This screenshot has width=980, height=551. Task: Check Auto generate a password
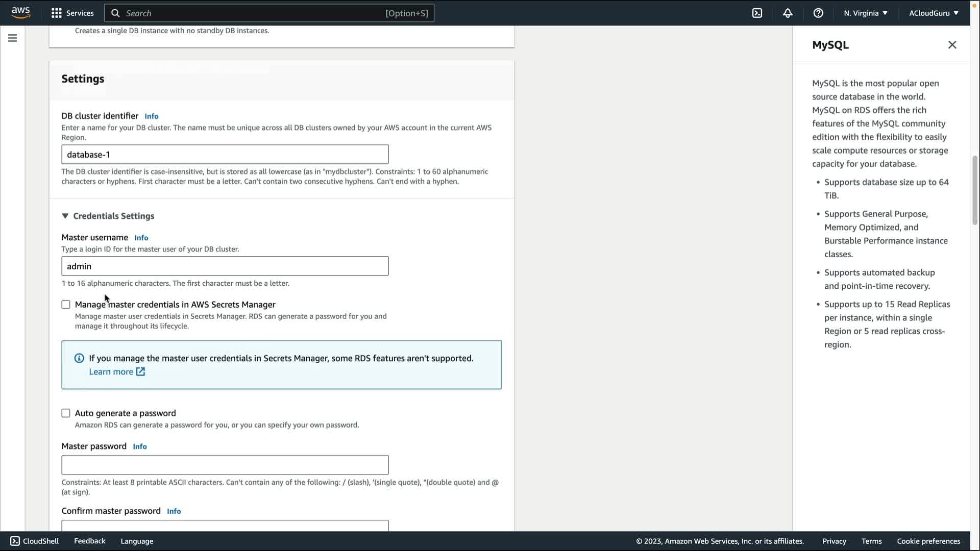[x=66, y=413]
